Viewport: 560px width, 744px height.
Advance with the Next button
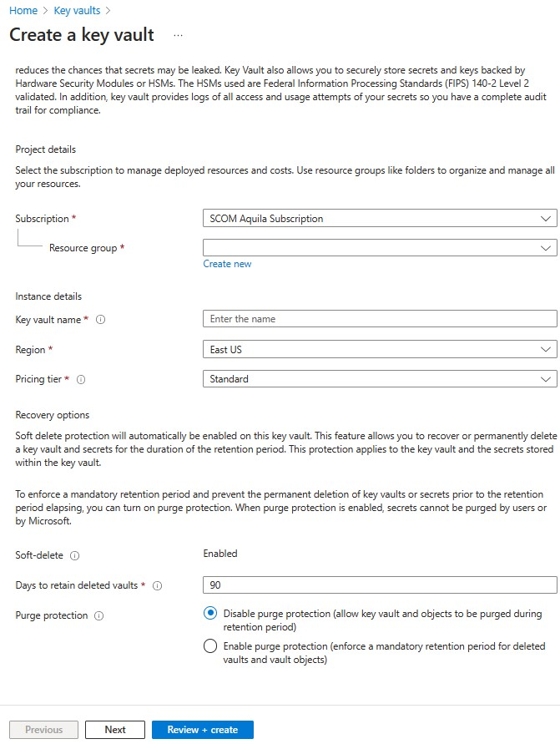pos(114,729)
